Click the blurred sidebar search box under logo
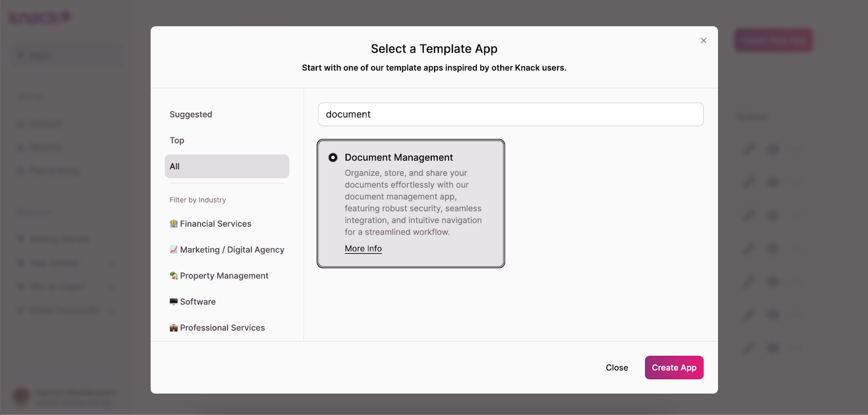Screen dimensions: 868x415 [x=67, y=55]
